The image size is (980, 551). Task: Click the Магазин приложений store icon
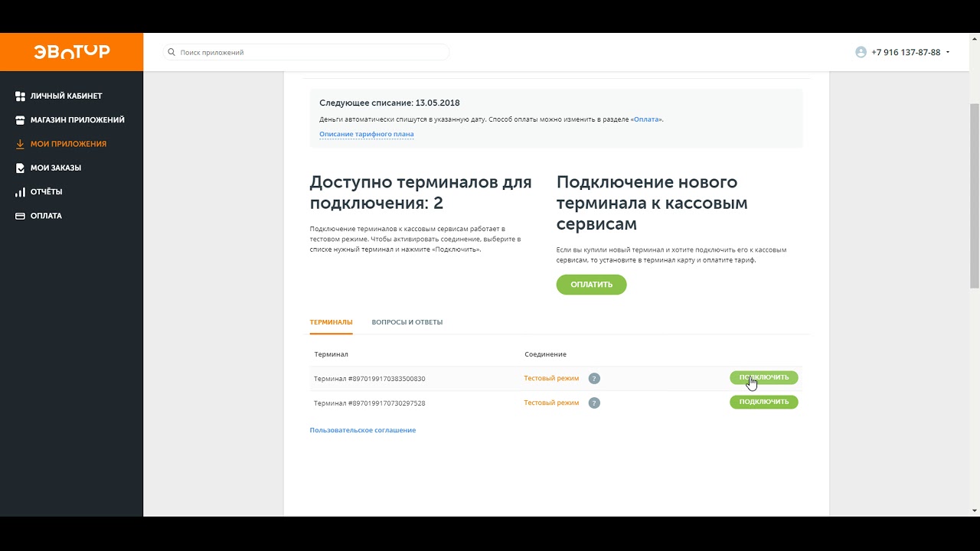(21, 120)
